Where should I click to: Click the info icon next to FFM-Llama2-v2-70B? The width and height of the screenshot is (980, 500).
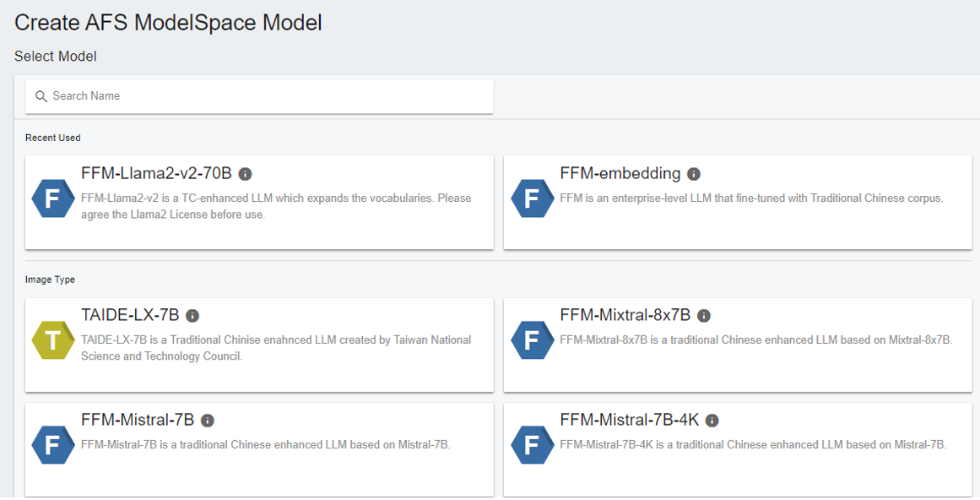click(x=246, y=174)
